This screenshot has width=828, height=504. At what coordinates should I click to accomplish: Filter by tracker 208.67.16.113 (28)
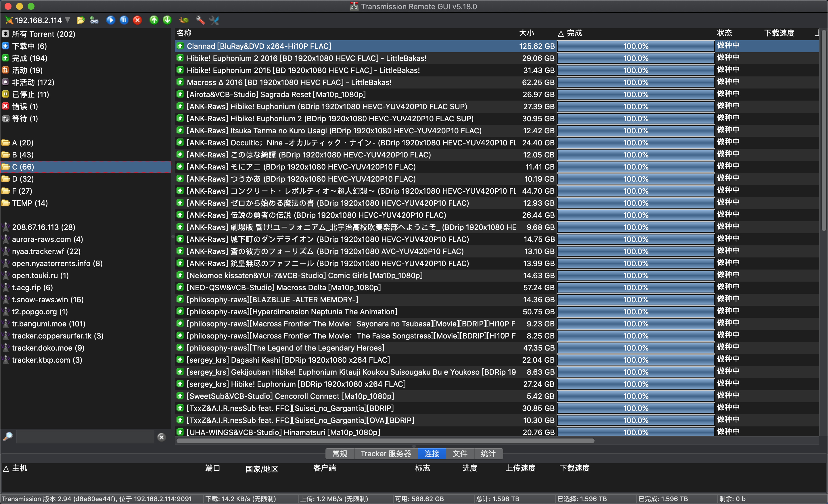click(44, 227)
